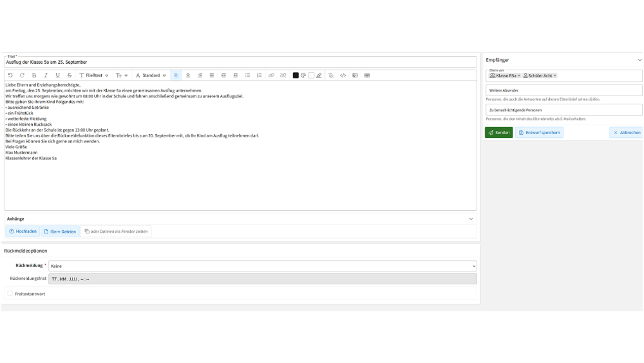Collapse the Anhänge section
The image size is (644, 363).
(x=471, y=219)
